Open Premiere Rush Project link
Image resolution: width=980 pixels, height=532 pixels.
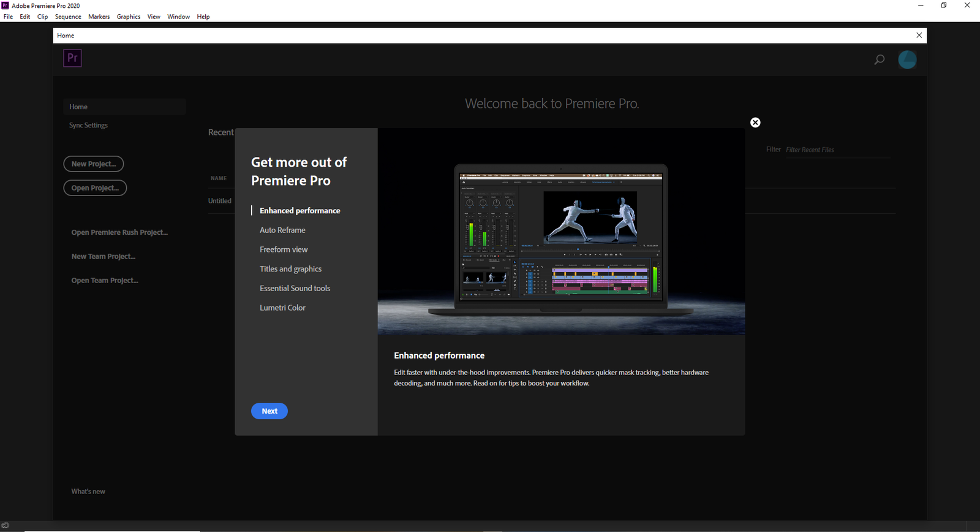point(119,232)
